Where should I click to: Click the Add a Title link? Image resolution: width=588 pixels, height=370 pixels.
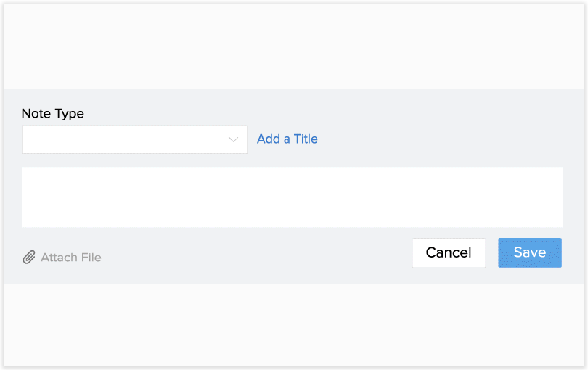[287, 139]
